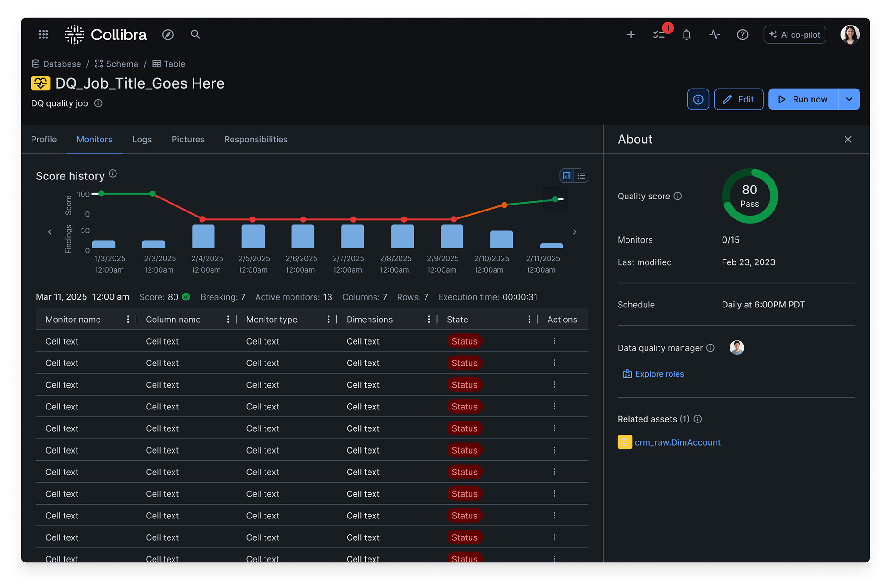Switch to the Logs tab
This screenshot has height=588, width=891.
142,140
